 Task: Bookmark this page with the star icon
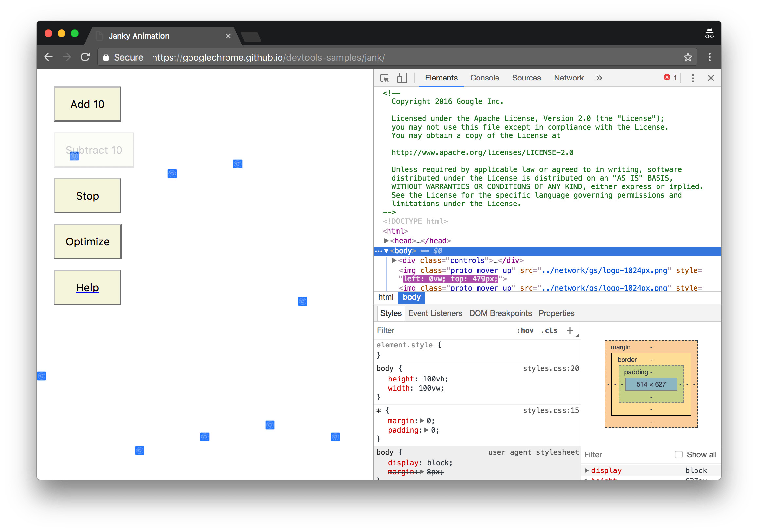click(x=688, y=58)
